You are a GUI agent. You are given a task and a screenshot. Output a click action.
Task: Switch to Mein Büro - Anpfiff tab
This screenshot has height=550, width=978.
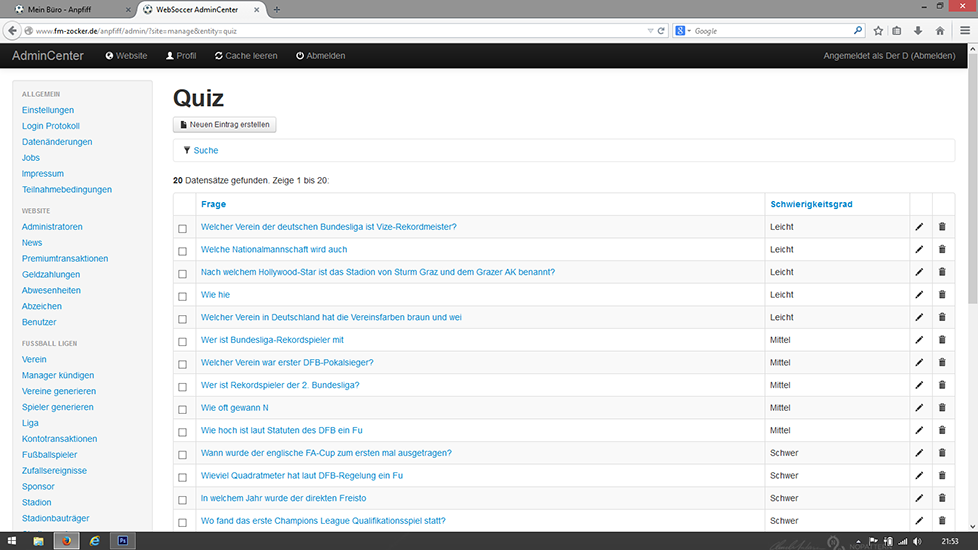coord(64,9)
